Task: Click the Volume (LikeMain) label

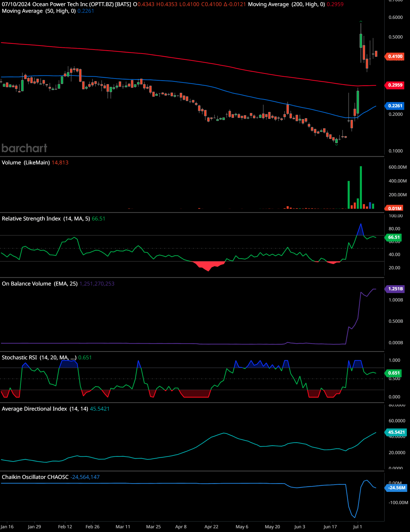Action: 26,163
